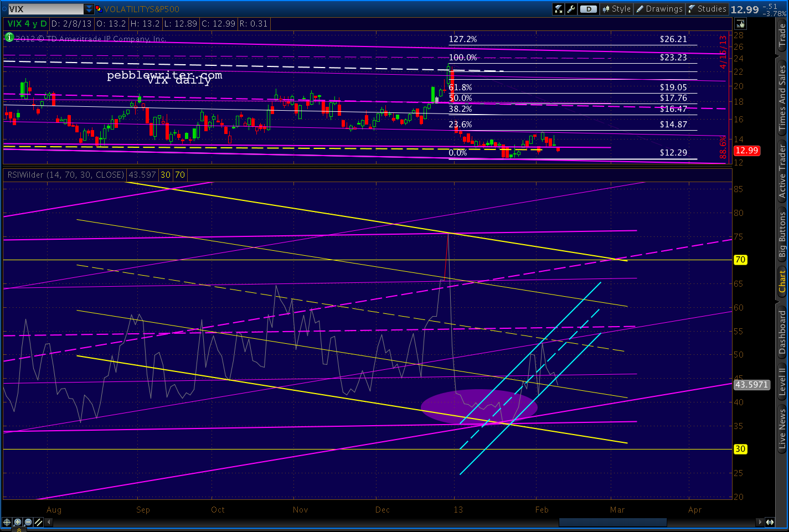The height and width of the screenshot is (532, 789).
Task: Click the quick study flask icon
Action: pos(558,9)
